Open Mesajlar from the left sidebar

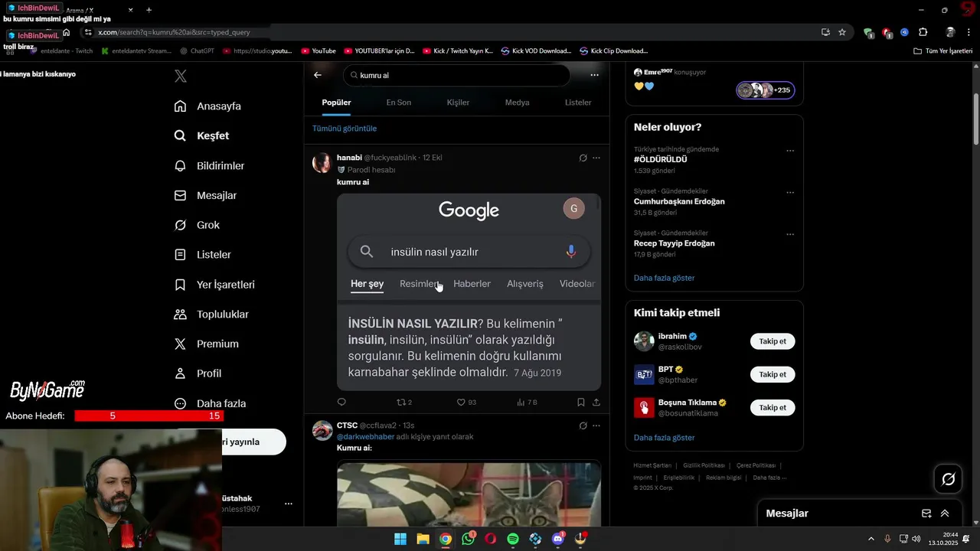coord(205,195)
